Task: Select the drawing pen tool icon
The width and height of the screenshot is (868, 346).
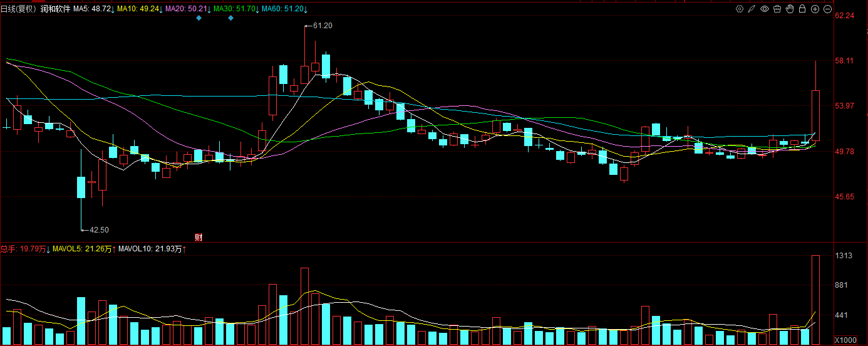Action: pos(752,9)
